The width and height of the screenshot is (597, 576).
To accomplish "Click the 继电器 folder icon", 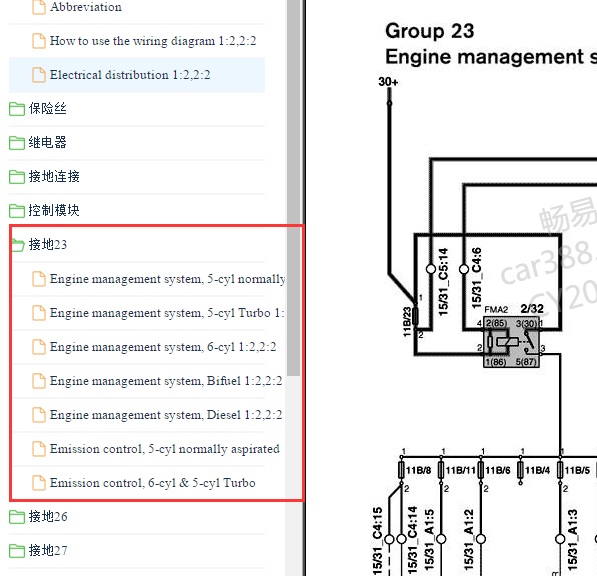I will click(17, 143).
